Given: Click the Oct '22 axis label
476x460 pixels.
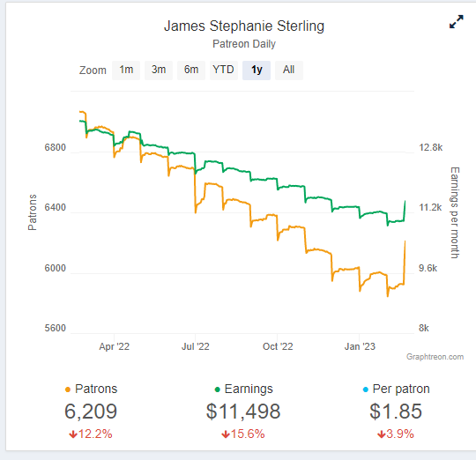Looking at the screenshot, I should [x=278, y=347].
